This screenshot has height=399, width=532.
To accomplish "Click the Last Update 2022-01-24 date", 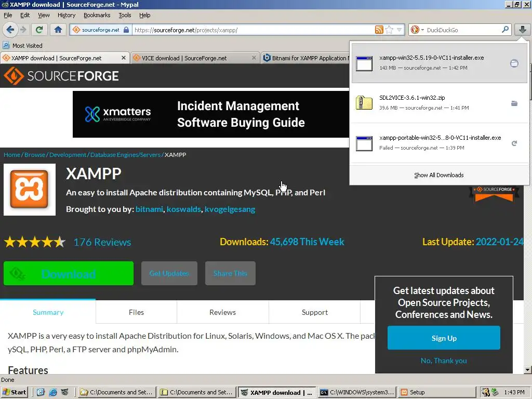I will click(x=499, y=242).
